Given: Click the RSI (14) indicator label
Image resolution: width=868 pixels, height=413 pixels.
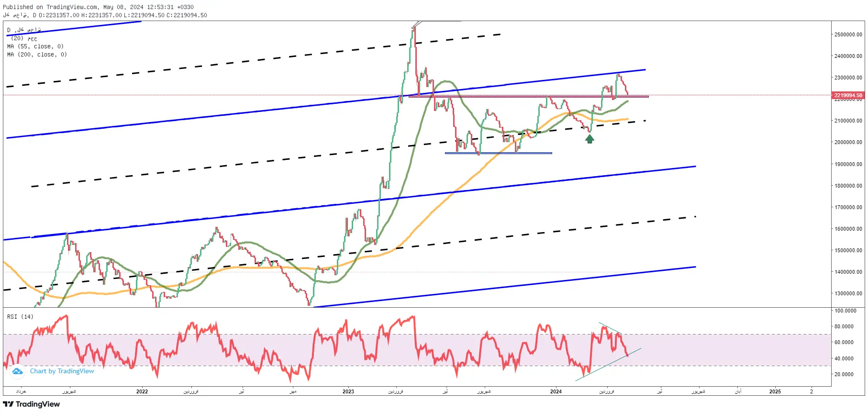Looking at the screenshot, I should coord(20,317).
